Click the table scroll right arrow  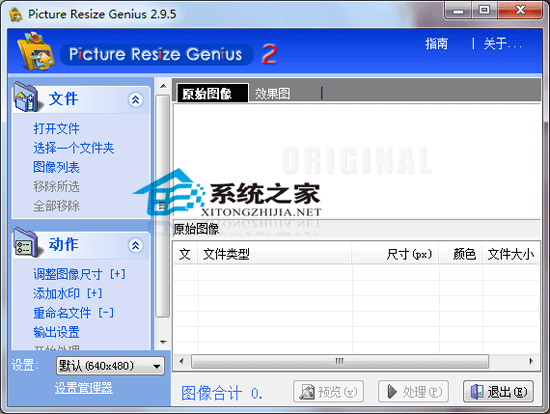tap(531, 361)
